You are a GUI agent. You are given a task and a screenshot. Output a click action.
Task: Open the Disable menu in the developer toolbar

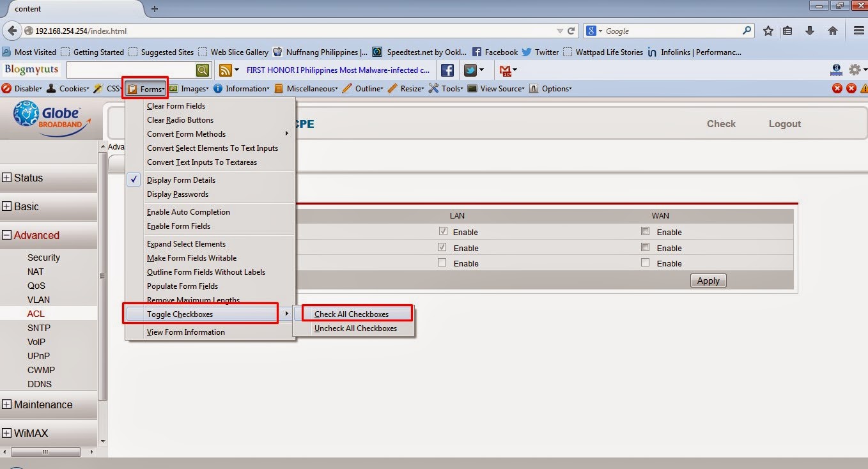(22, 89)
